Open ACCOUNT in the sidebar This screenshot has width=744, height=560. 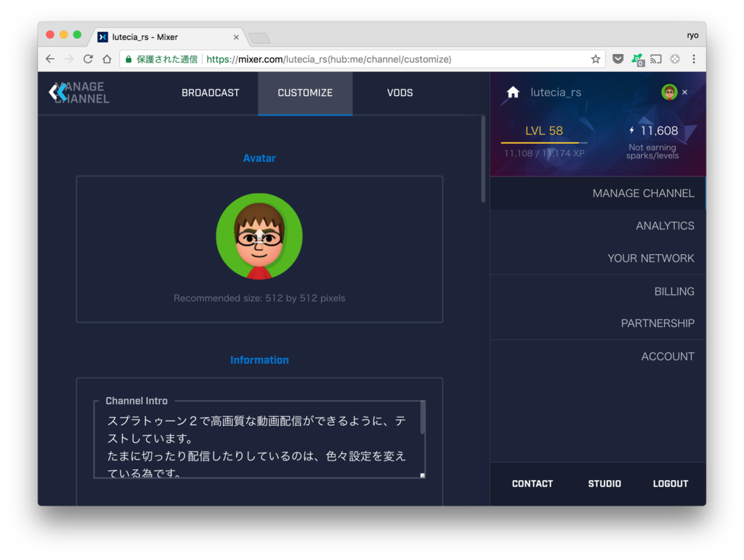[x=598, y=356]
